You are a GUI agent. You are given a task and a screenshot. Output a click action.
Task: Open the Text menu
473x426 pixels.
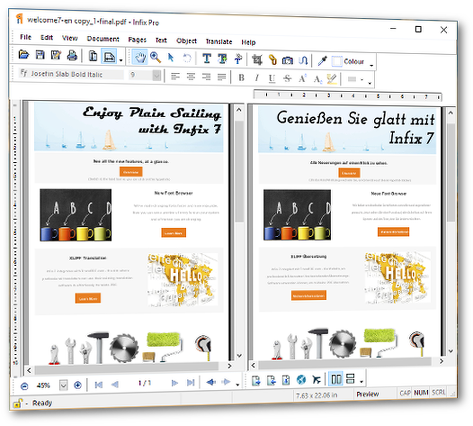161,40
